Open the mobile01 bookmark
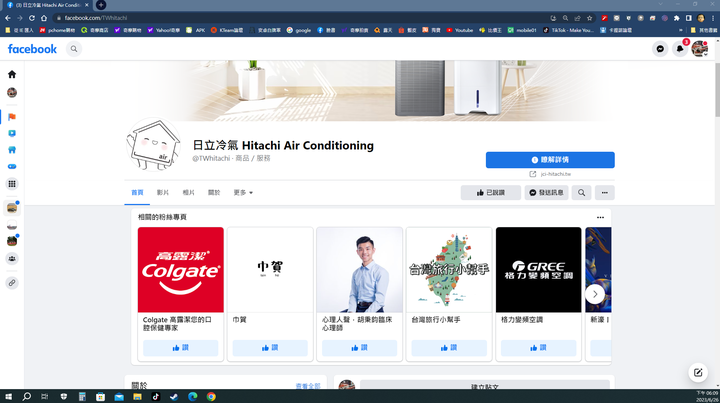The height and width of the screenshot is (403, 720). [522, 30]
